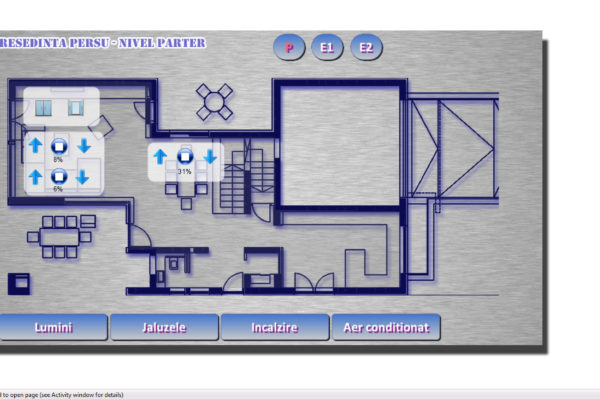Screen dimensions: 600x400
Task: Stop the blind showing 6%
Action: (x=59, y=176)
